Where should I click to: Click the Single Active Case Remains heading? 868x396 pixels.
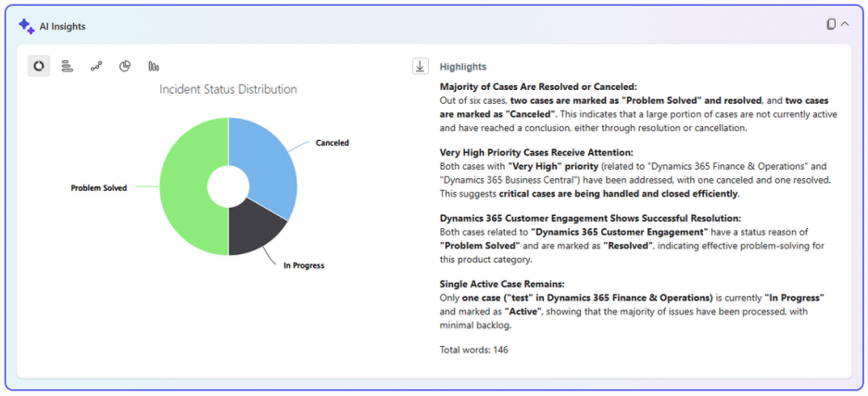(x=503, y=284)
